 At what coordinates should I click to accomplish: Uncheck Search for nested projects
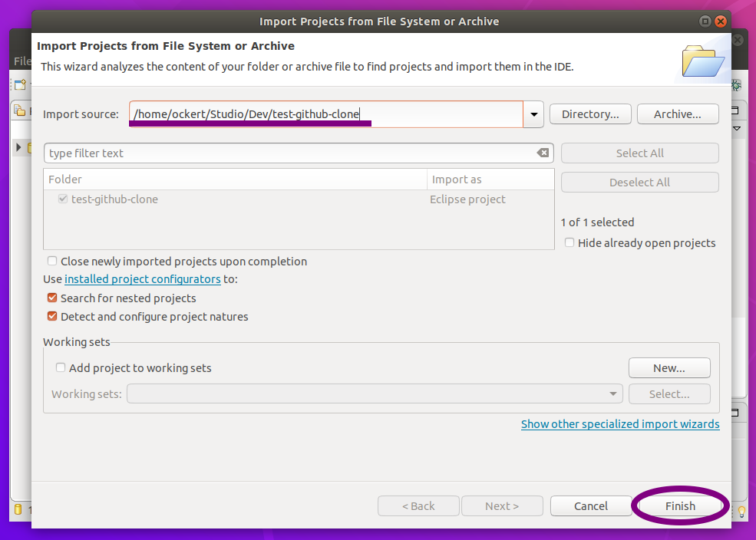(52, 298)
